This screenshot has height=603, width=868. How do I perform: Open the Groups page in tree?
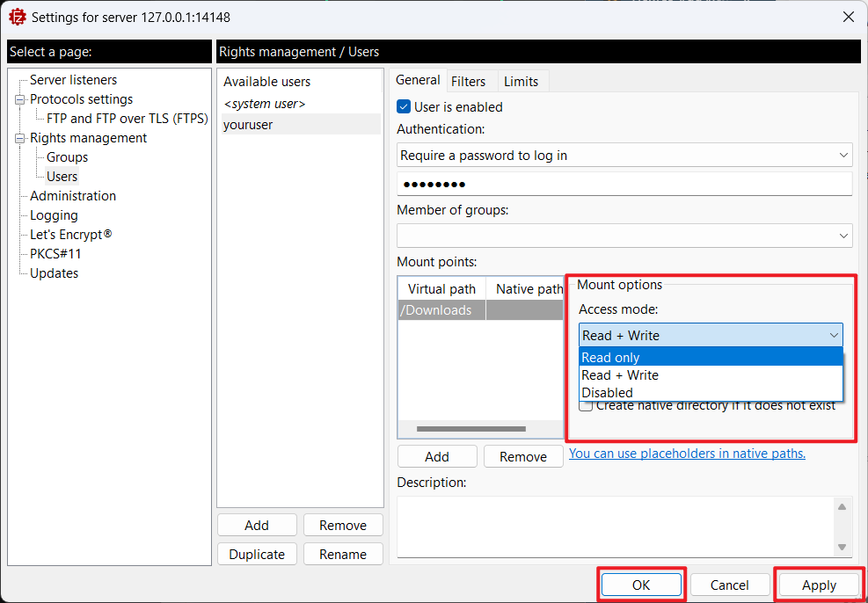click(67, 157)
